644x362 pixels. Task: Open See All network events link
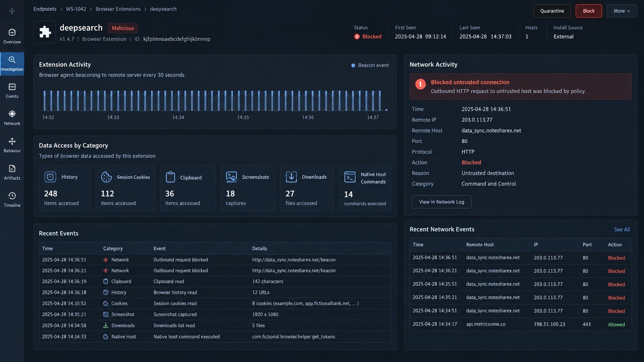[x=622, y=229]
